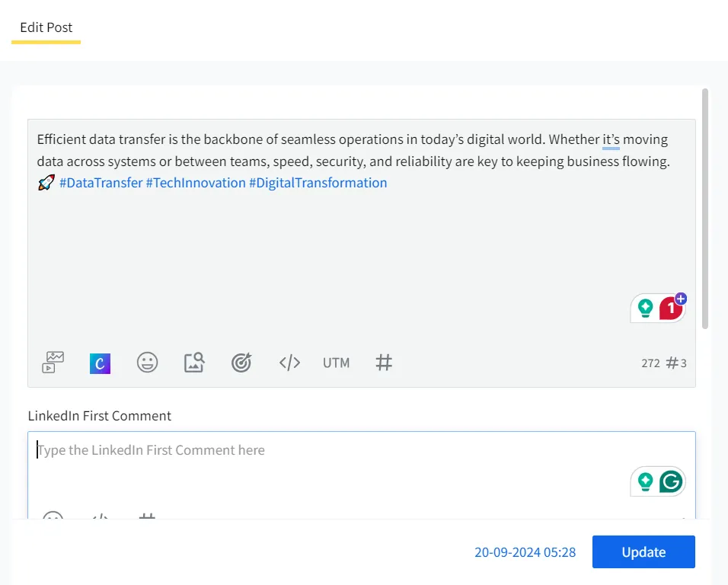Image resolution: width=728 pixels, height=585 pixels.
Task: Launch the Canva design icon
Action: click(100, 363)
